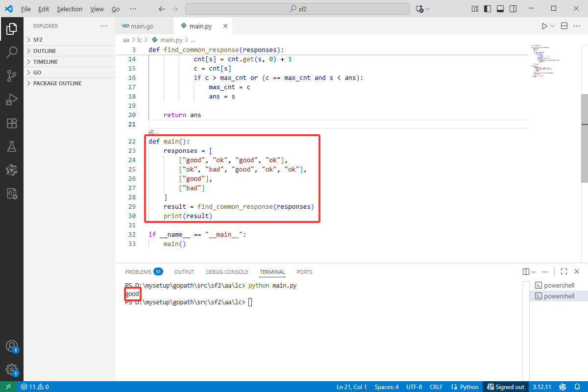The height and width of the screenshot is (392, 588).
Task: Open the Run and Debug view
Action: [12, 99]
